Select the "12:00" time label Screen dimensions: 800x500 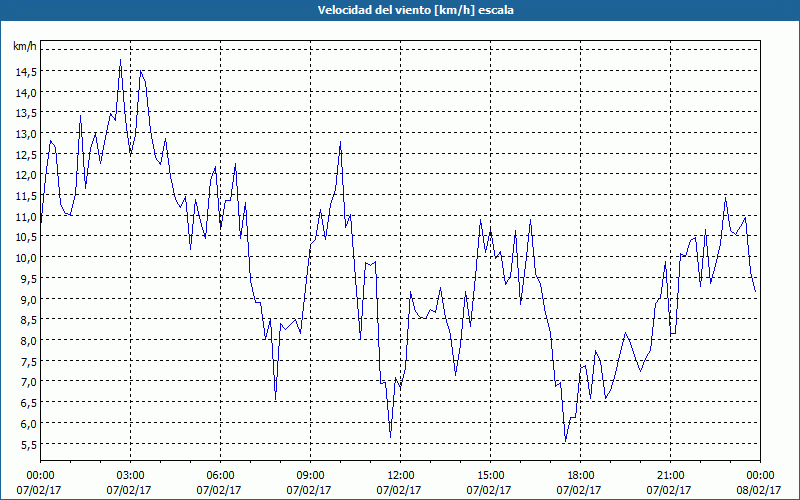(x=399, y=476)
